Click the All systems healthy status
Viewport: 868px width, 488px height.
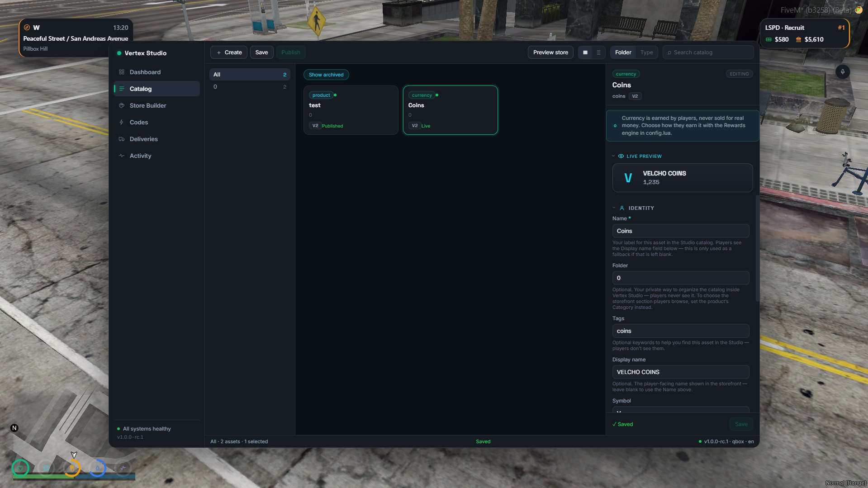147,429
